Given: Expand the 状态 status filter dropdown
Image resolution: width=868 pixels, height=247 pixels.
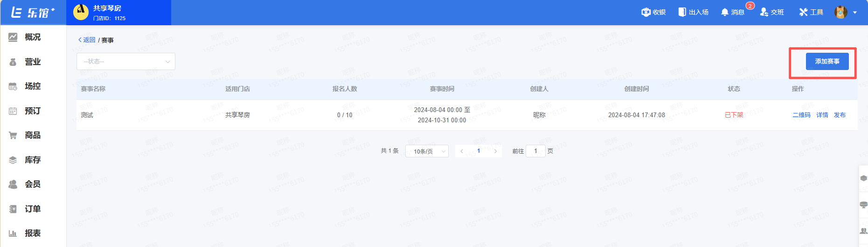Looking at the screenshot, I should [126, 62].
